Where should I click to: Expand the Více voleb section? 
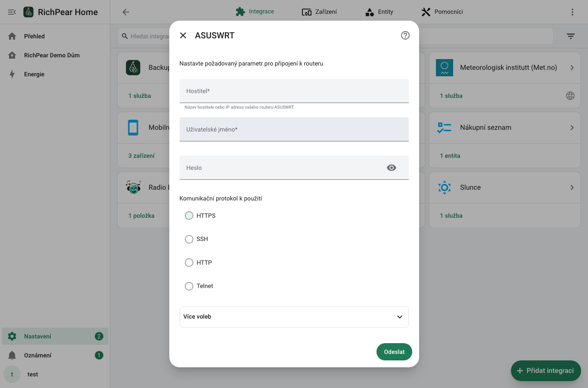click(x=294, y=317)
